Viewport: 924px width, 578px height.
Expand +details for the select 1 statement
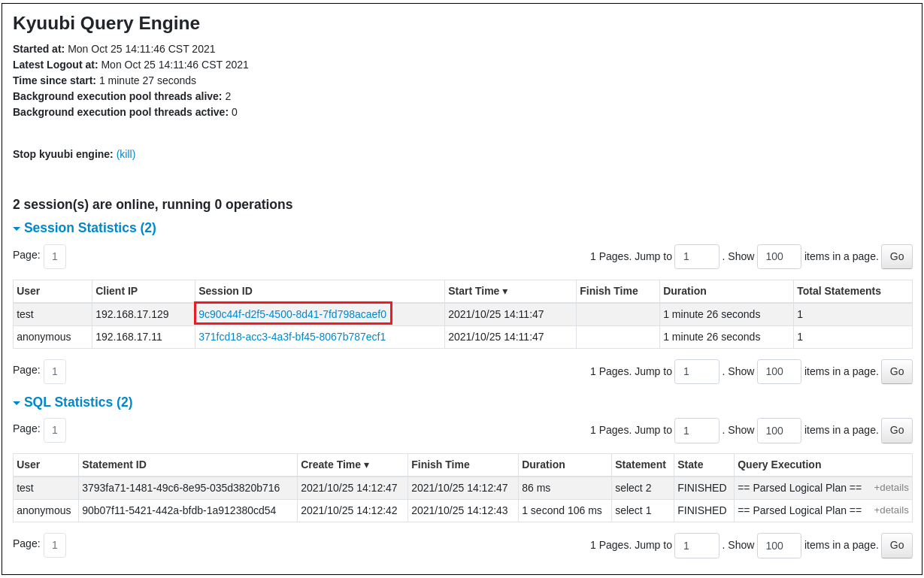tap(891, 510)
